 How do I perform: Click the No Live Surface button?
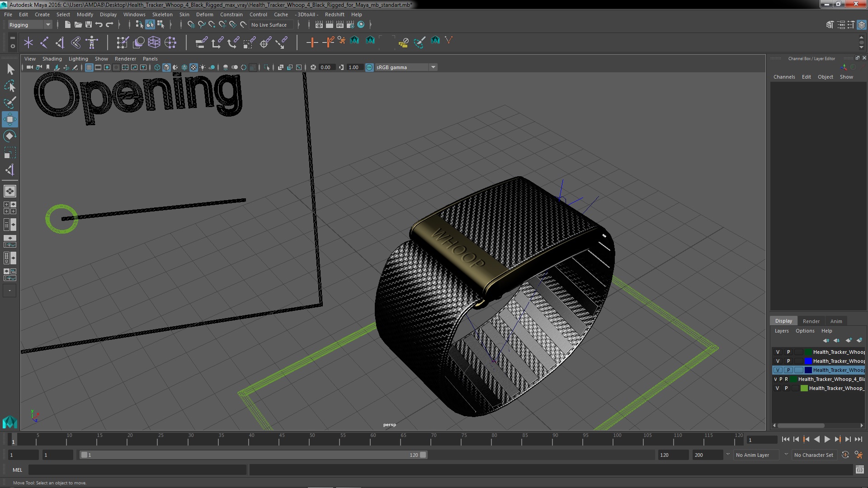(x=269, y=25)
